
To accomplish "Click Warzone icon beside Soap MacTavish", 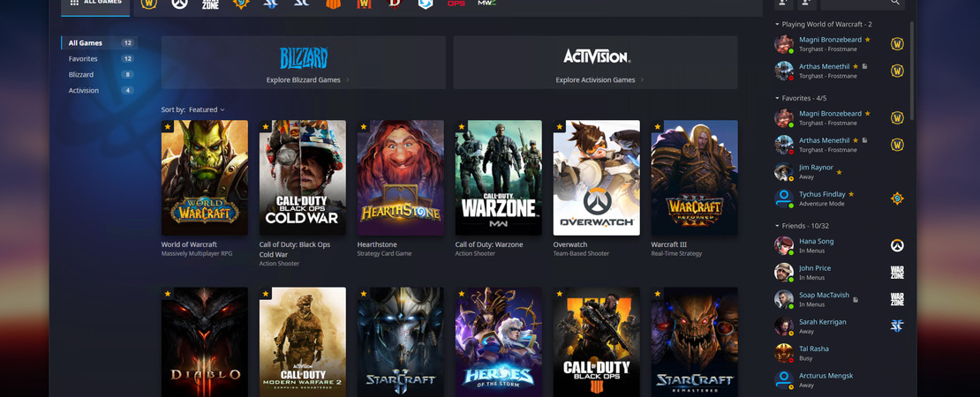I will point(897,299).
